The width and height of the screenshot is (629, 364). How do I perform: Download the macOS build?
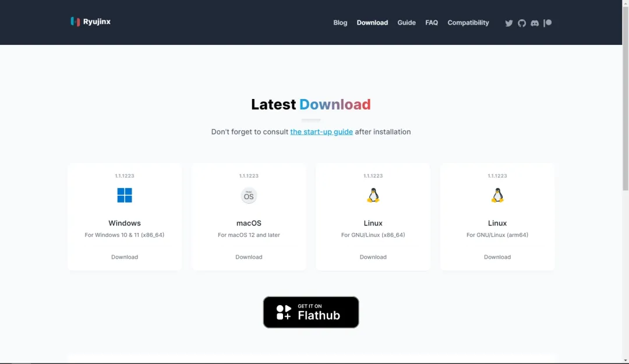(x=249, y=257)
